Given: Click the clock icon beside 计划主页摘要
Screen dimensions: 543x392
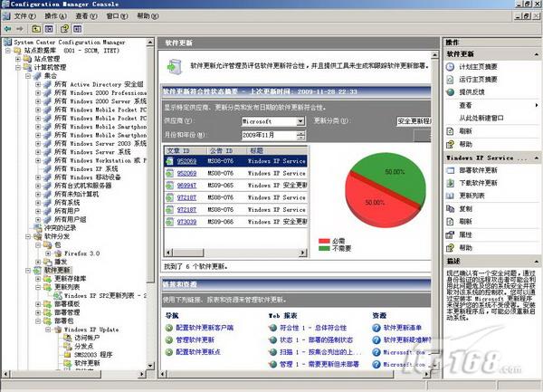Looking at the screenshot, I should coord(450,67).
